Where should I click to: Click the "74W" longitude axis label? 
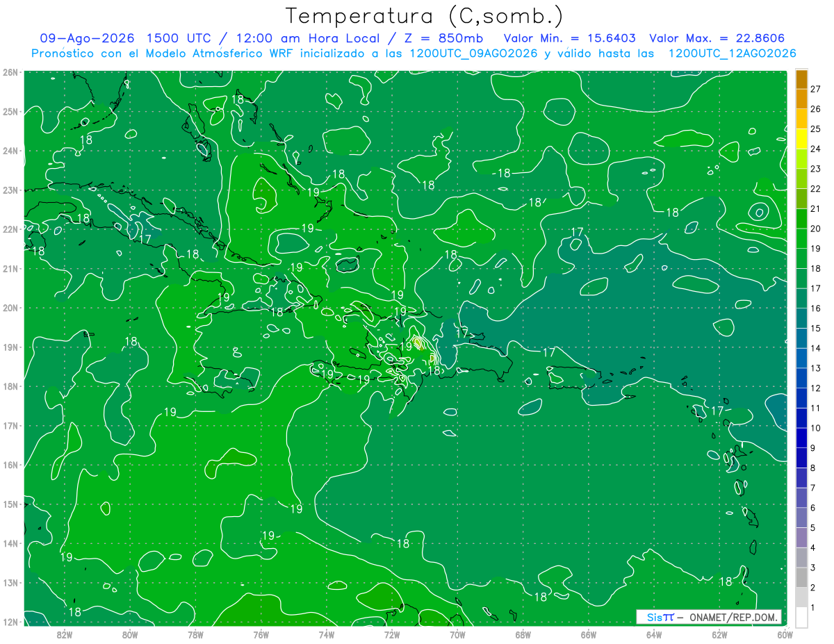click(x=327, y=634)
